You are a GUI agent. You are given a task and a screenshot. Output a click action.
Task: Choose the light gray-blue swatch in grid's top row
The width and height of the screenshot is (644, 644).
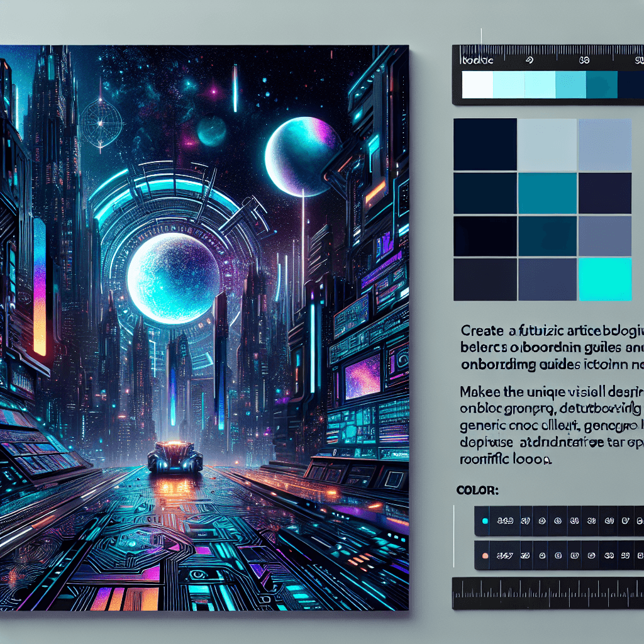pos(547,144)
